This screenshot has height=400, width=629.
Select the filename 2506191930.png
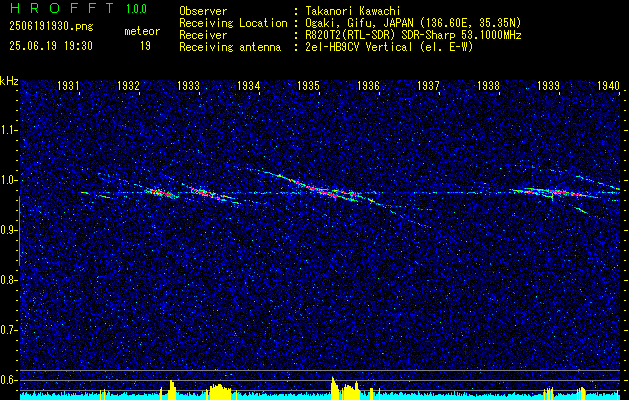(51, 27)
